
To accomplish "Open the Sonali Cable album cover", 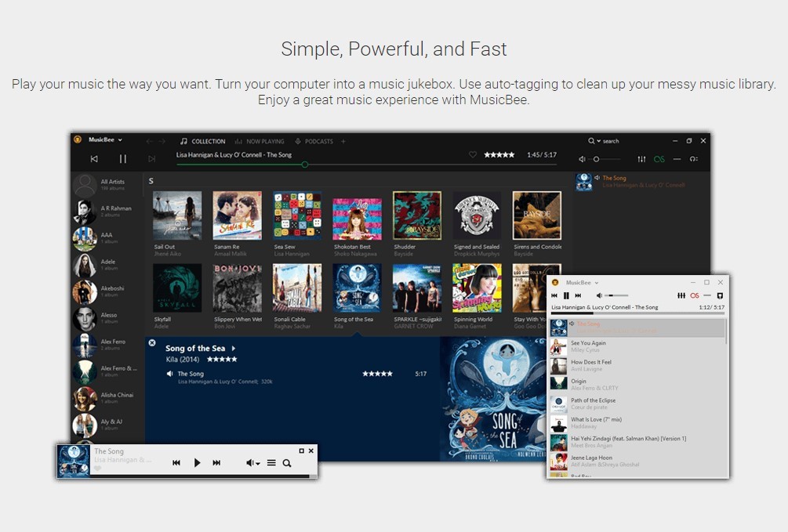I will point(297,288).
